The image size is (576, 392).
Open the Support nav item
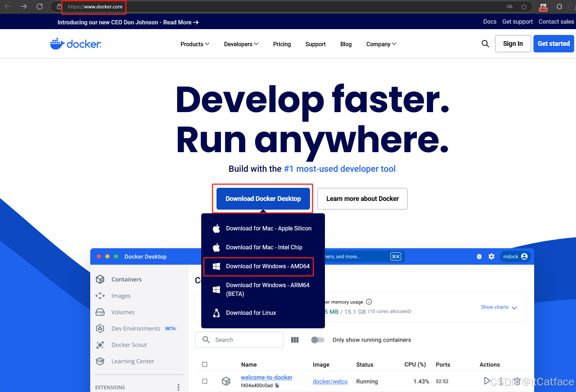point(315,44)
